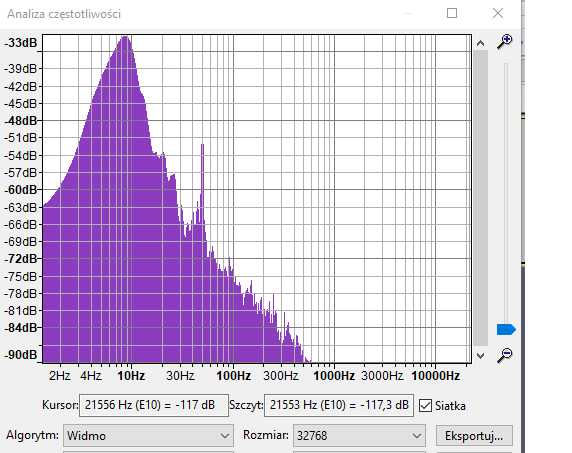The image size is (572, 453).
Task: Open the Rozmiar dropdown showing 32768
Action: pos(359,435)
